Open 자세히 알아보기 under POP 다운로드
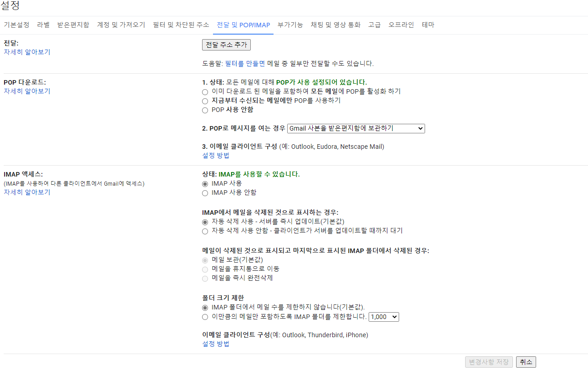Image resolution: width=588 pixels, height=385 pixels. pos(27,91)
